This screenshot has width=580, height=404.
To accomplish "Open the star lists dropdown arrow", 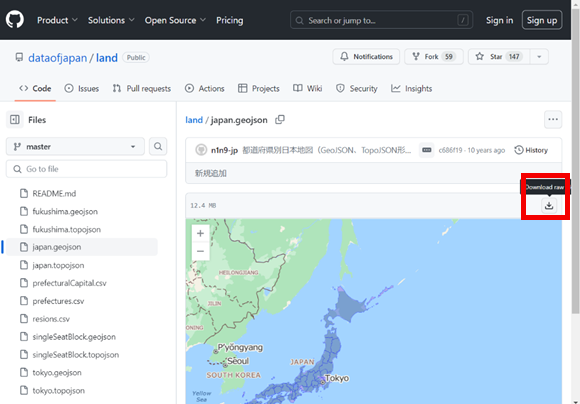I will click(x=539, y=57).
